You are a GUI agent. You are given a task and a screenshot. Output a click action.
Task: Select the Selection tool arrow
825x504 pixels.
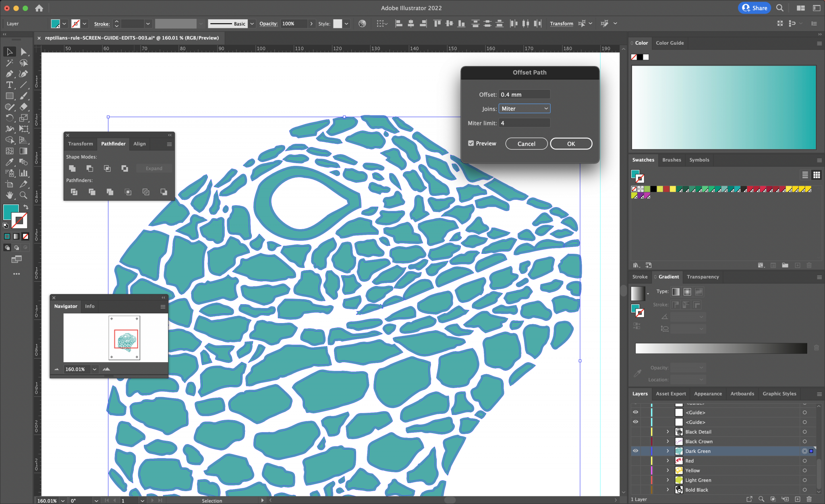(x=10, y=52)
